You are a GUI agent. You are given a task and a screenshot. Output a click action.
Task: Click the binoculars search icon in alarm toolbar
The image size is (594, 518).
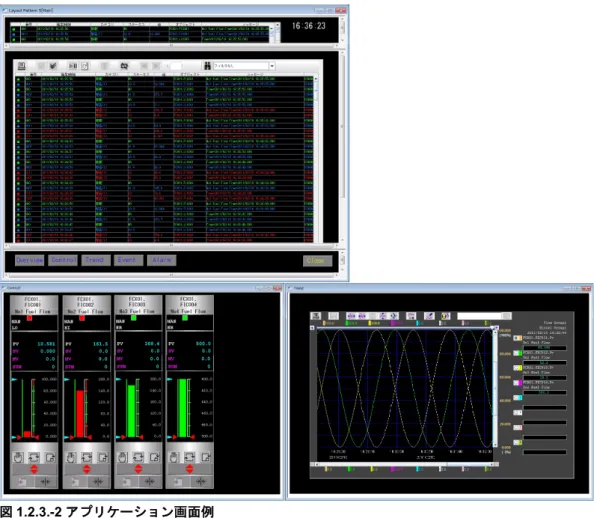click(x=207, y=66)
